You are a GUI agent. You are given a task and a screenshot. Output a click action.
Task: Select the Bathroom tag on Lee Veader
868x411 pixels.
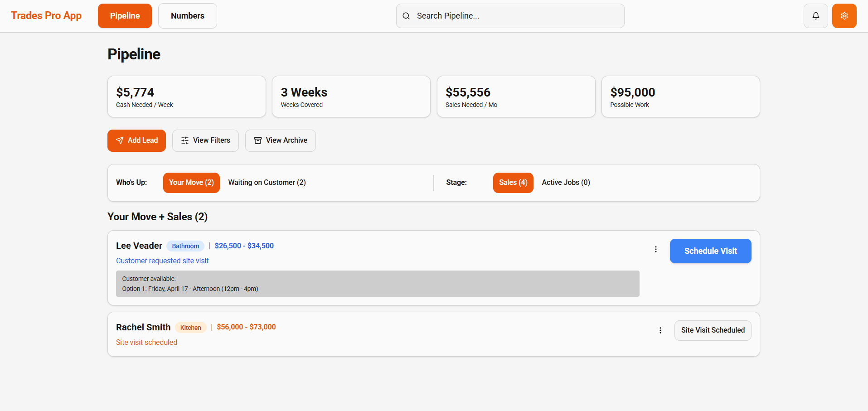pos(185,246)
